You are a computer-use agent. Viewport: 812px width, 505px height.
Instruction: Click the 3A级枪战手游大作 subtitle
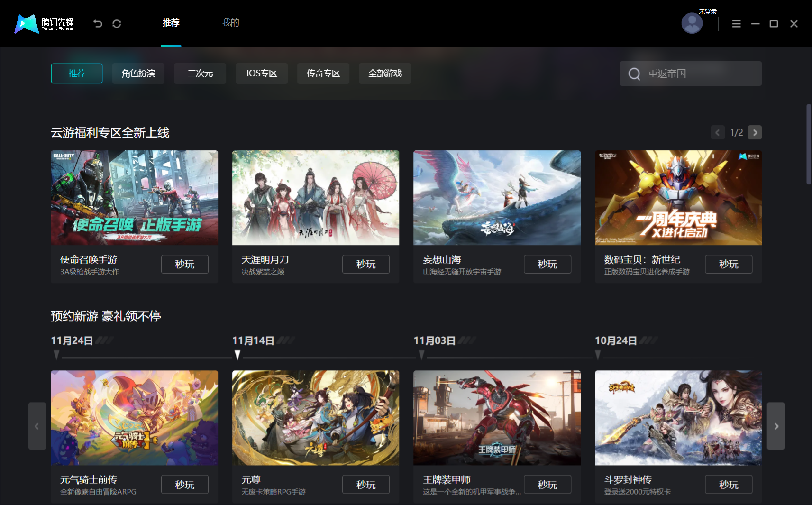click(90, 272)
